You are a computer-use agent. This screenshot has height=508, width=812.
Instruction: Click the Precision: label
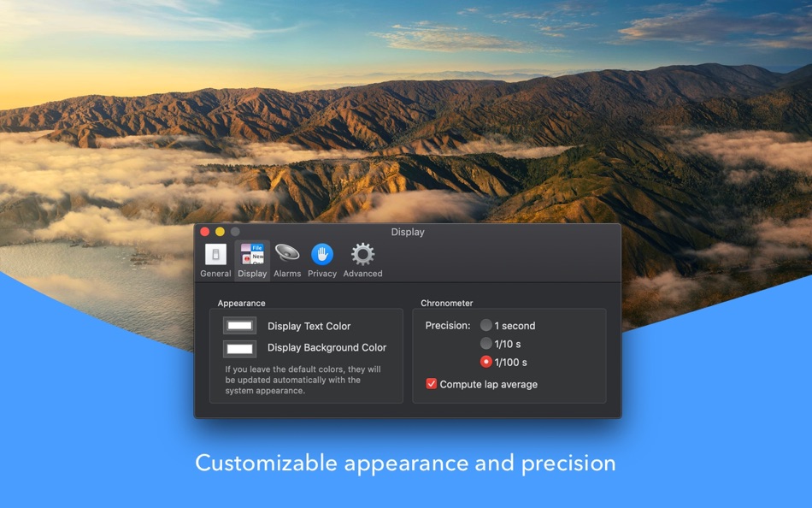[x=447, y=326]
